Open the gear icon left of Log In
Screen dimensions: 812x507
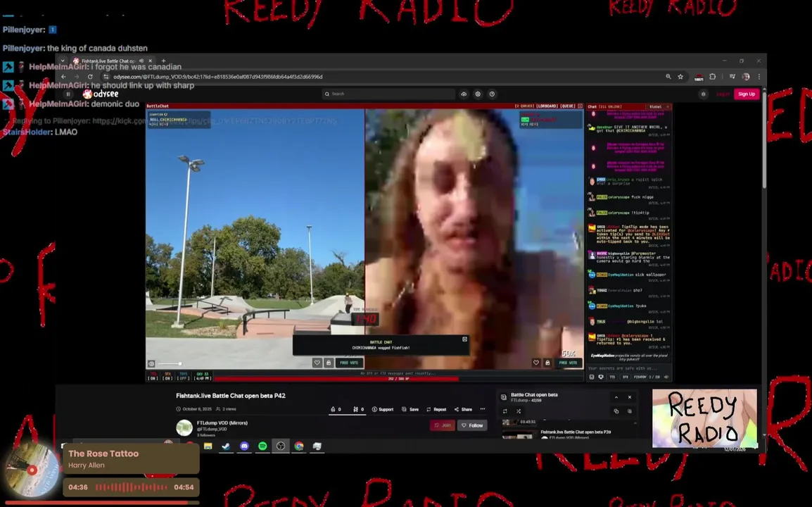[703, 94]
